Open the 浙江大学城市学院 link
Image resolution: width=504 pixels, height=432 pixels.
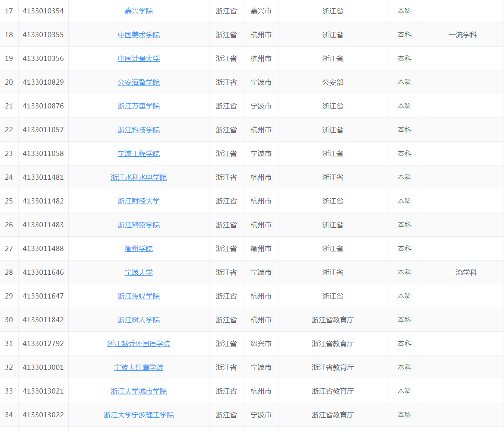[x=139, y=391]
